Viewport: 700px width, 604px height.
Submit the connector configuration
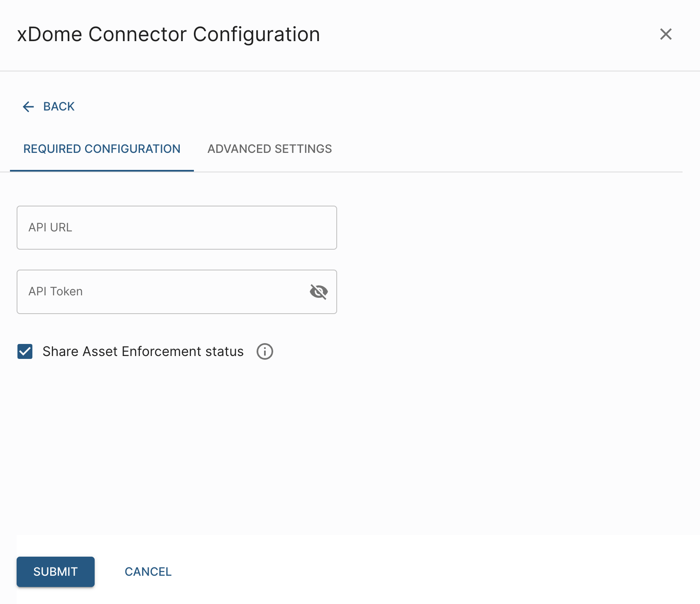click(56, 572)
